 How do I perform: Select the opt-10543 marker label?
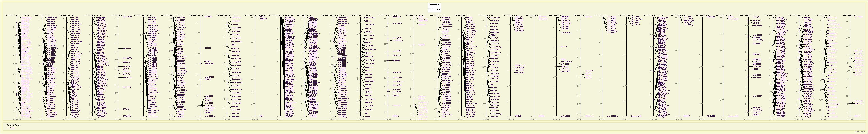[x=397, y=23]
